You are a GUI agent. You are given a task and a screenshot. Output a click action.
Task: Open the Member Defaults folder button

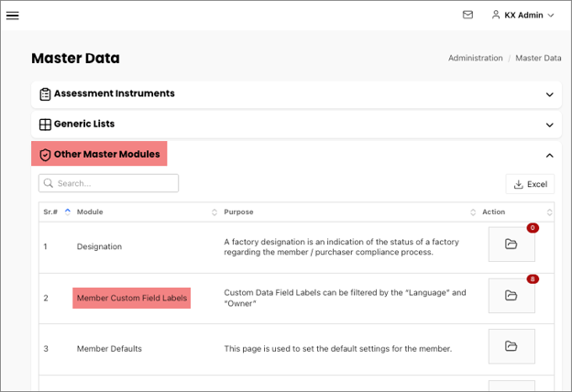(511, 346)
